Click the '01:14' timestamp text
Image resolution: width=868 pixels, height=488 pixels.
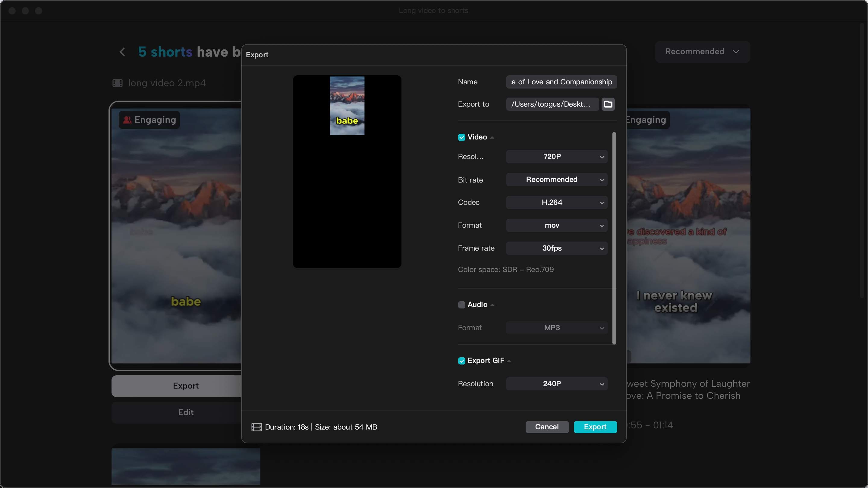coord(663,425)
